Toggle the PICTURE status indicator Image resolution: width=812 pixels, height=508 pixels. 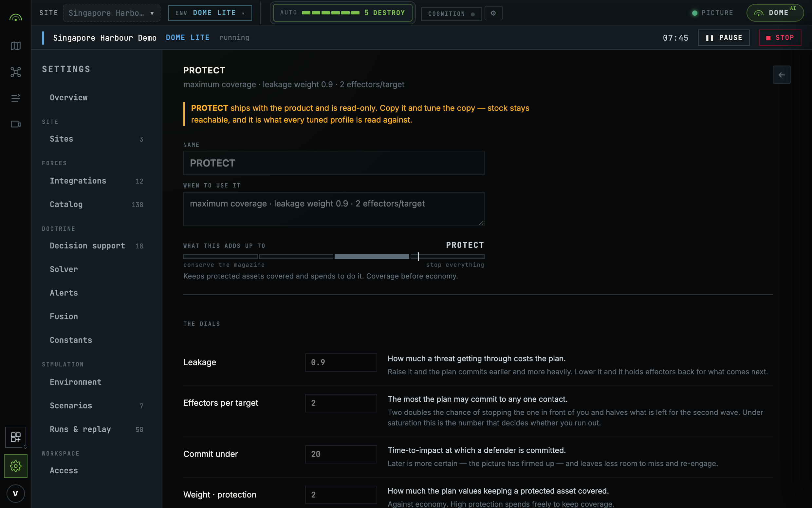(712, 13)
